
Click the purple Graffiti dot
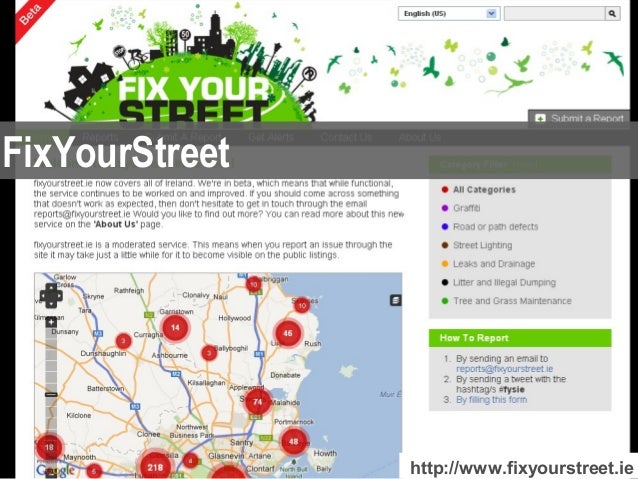click(x=445, y=208)
